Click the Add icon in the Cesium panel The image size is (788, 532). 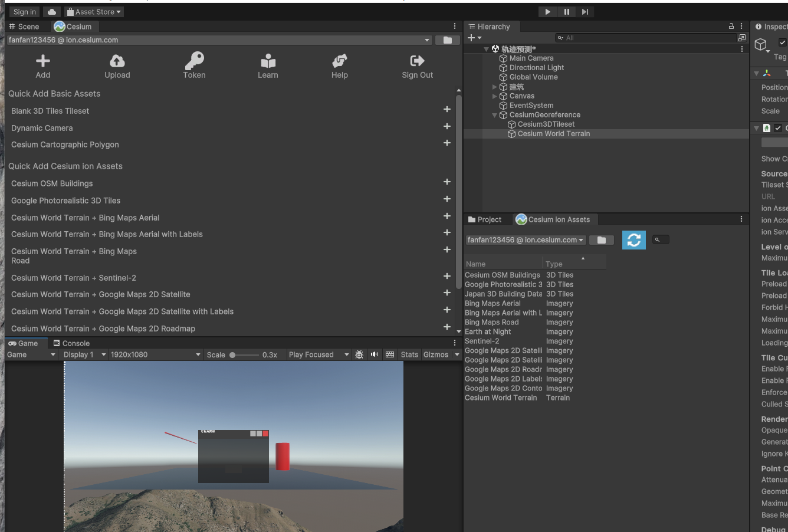43,61
